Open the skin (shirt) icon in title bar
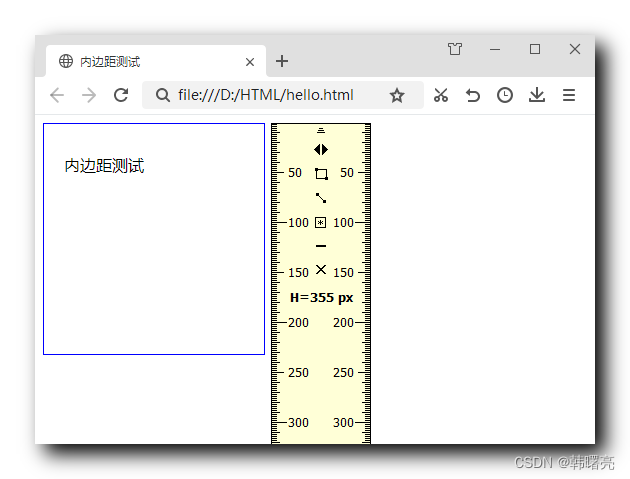The width and height of the screenshot is (630, 479). click(x=455, y=49)
